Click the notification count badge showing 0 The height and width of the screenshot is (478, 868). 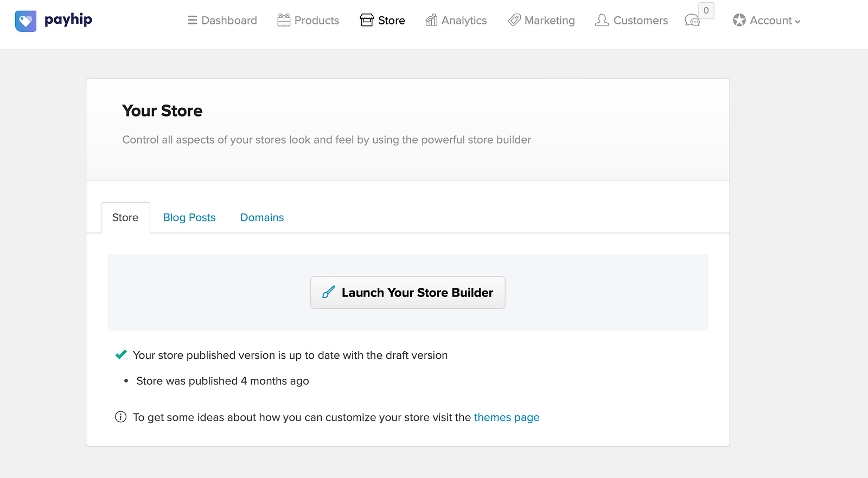coord(706,10)
